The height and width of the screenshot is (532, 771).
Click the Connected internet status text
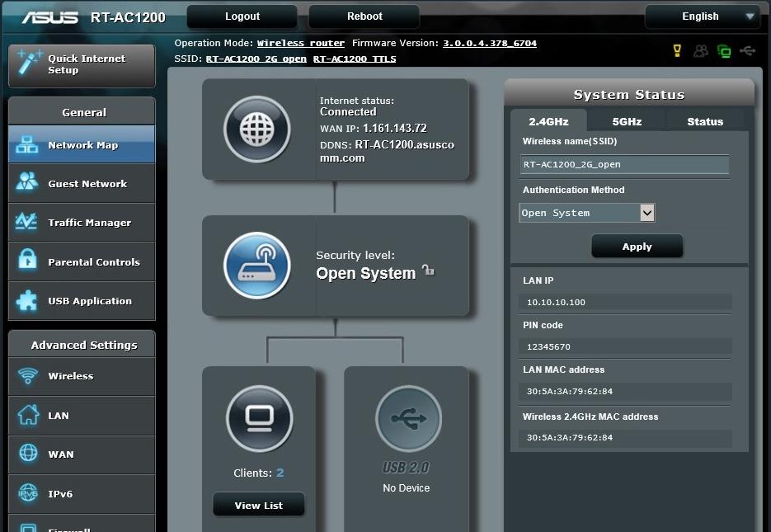[x=348, y=111]
